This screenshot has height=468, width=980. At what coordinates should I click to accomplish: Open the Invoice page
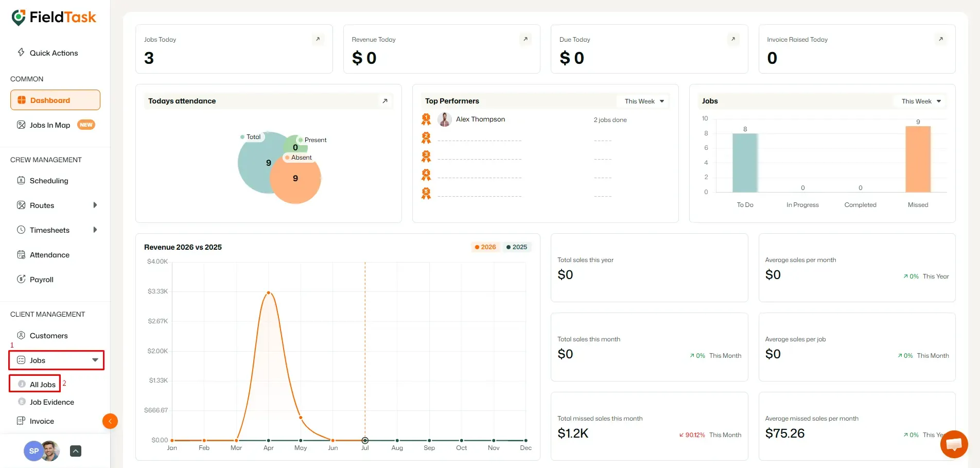[42, 421]
